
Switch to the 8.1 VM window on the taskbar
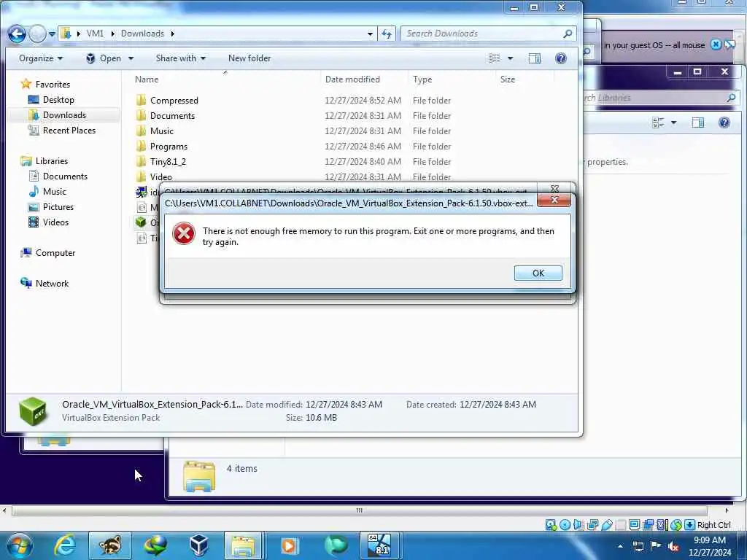379,545
